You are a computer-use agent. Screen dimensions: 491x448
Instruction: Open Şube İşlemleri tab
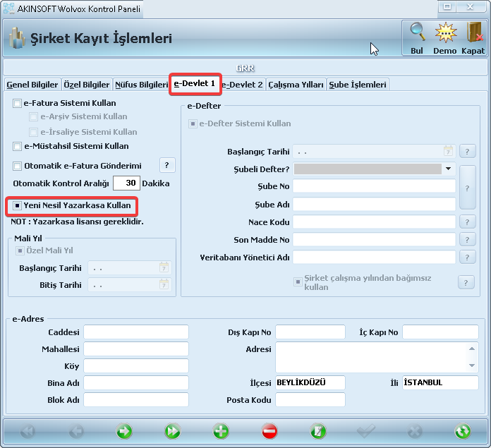(358, 85)
